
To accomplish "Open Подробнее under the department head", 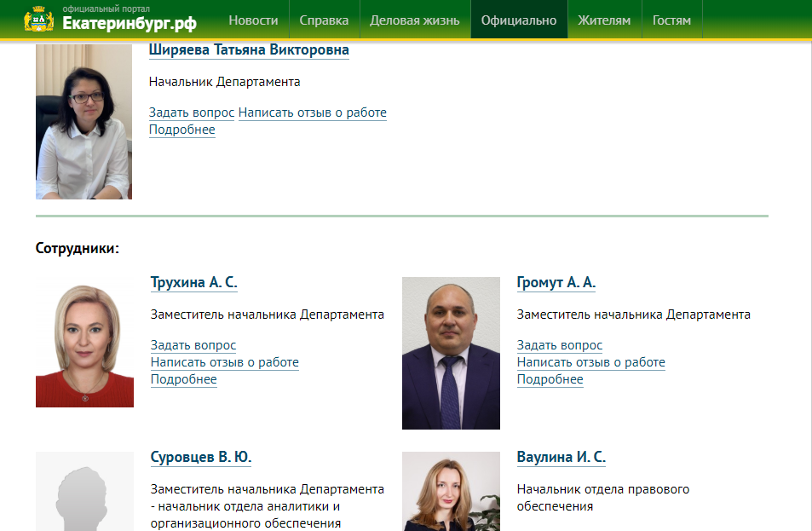I will (181, 130).
